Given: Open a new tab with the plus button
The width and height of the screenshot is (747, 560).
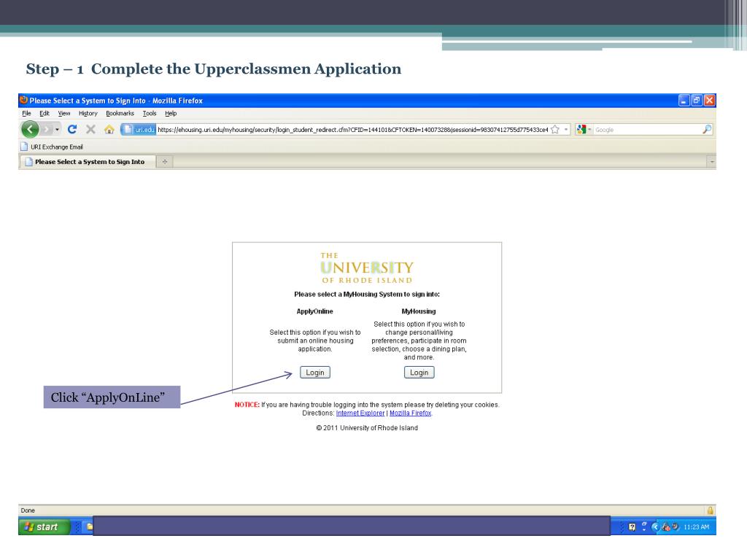Looking at the screenshot, I should (x=164, y=162).
